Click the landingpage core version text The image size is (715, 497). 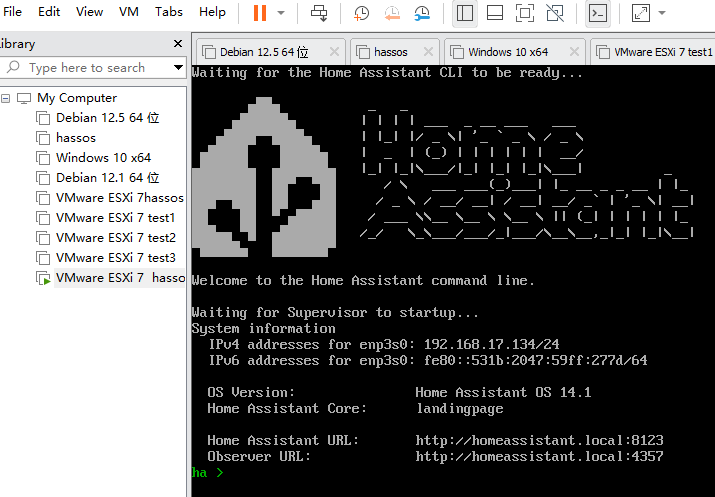coord(460,409)
